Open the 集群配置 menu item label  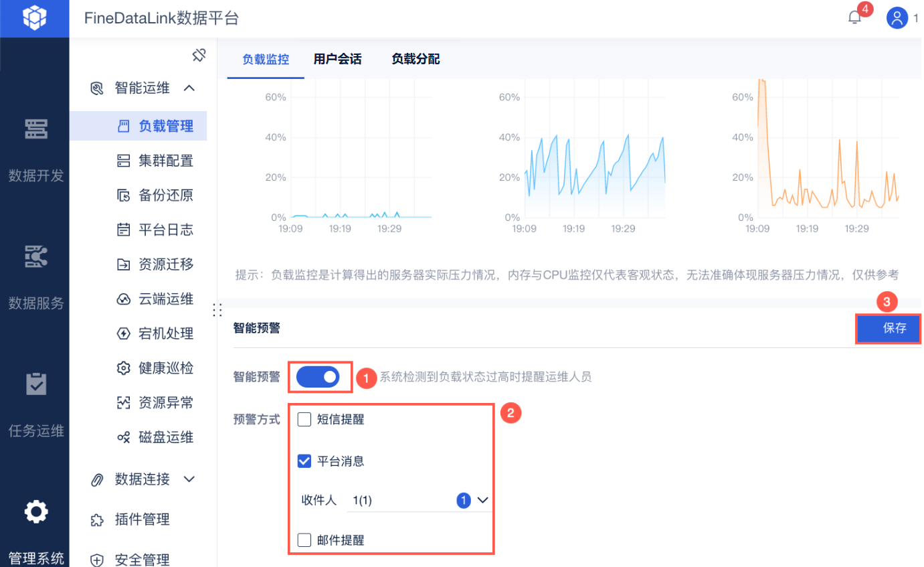tap(166, 161)
